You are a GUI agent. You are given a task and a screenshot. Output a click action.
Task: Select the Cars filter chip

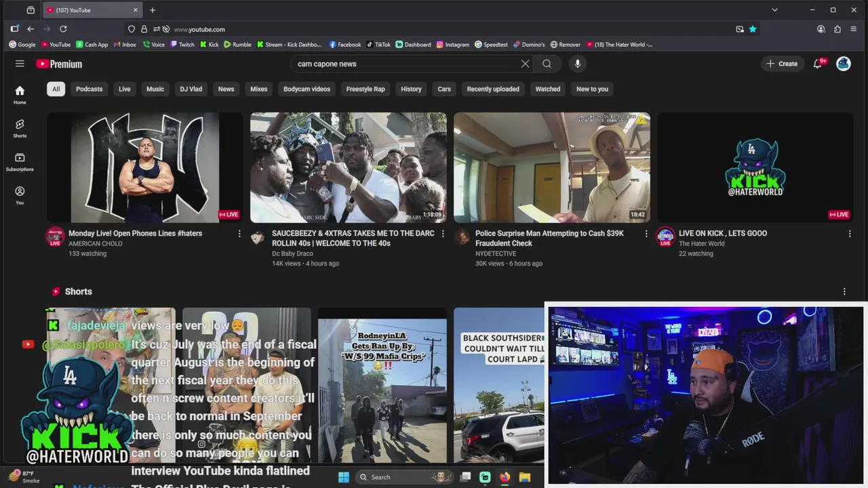444,89
